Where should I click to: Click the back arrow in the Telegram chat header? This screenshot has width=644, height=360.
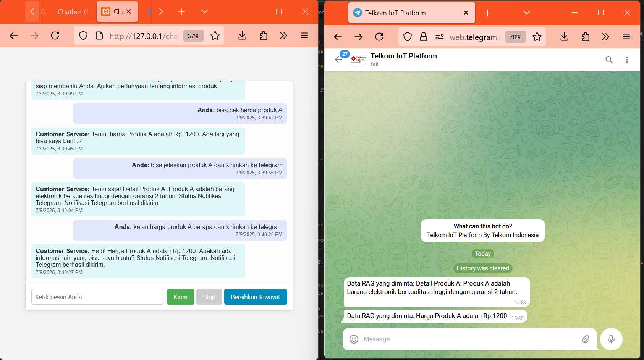[338, 60]
